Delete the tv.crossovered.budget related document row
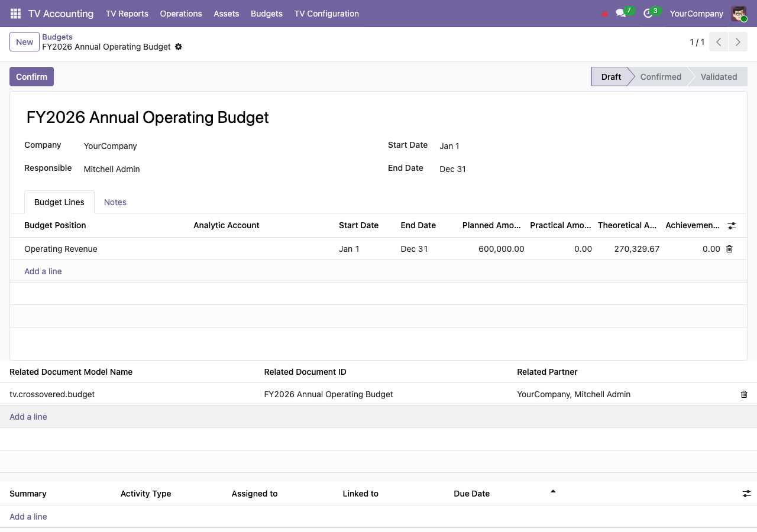The width and height of the screenshot is (757, 532). tap(744, 394)
